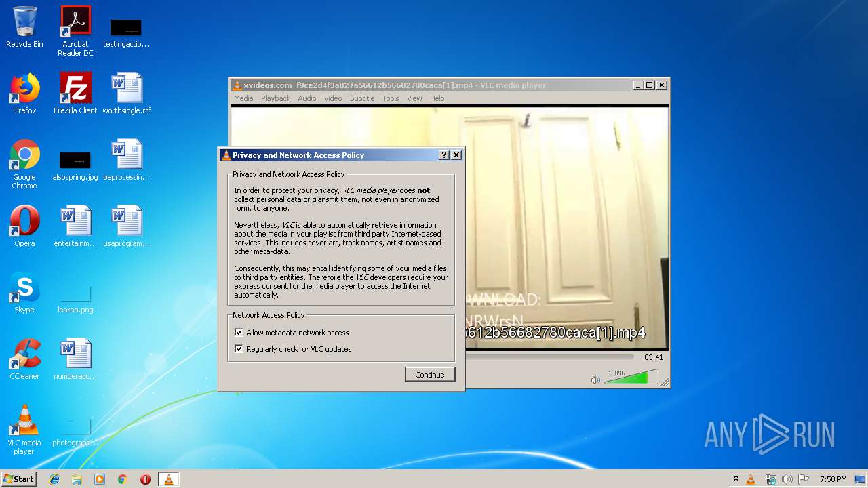Launch Opera desktop shortcut
Screen dimensions: 868x488
pyautogui.click(x=24, y=226)
